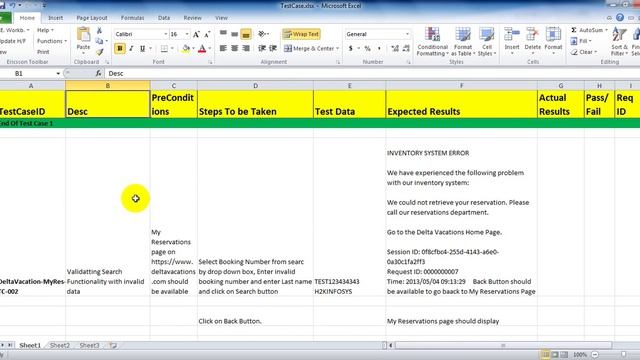This screenshot has width=640, height=360.
Task: Apply Comma Style format
Action: 379,49
